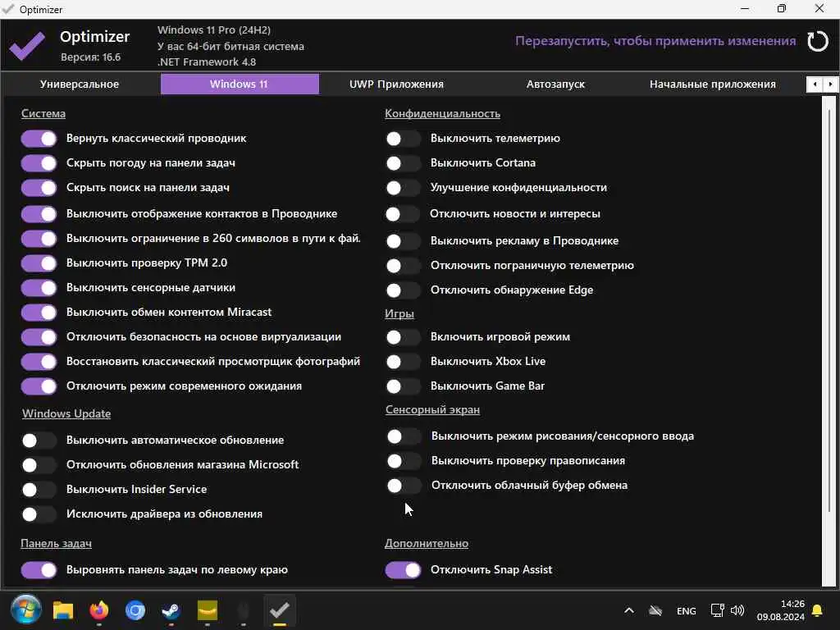Click the Сенсорный экран section heading
The image size is (840, 630).
coord(432,410)
